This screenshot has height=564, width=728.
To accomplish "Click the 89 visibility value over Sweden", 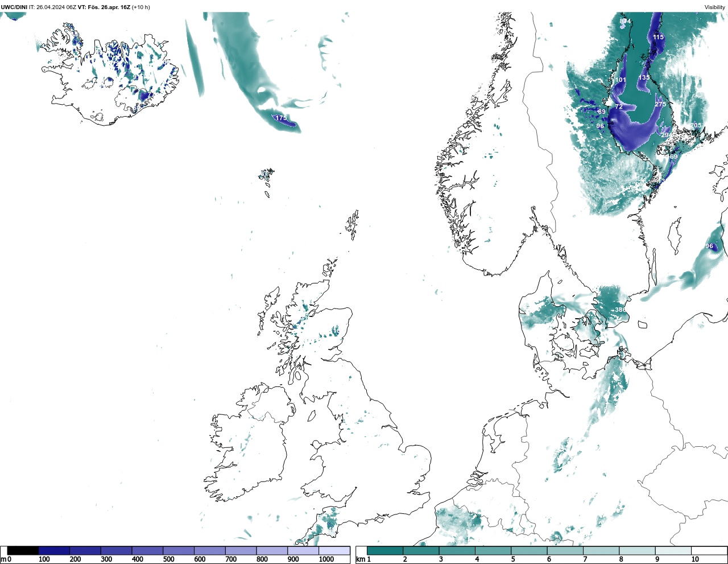I will coord(602,112).
